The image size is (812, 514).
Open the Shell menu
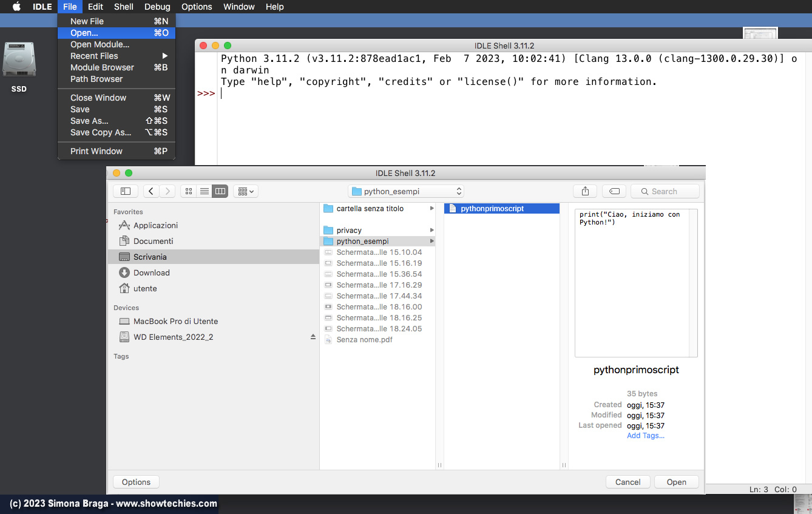(124, 7)
